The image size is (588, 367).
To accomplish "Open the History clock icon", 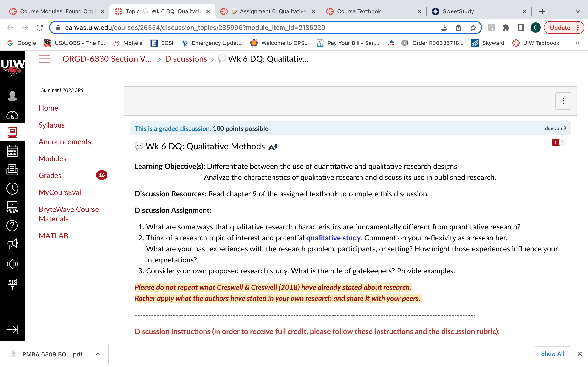I will click(12, 189).
